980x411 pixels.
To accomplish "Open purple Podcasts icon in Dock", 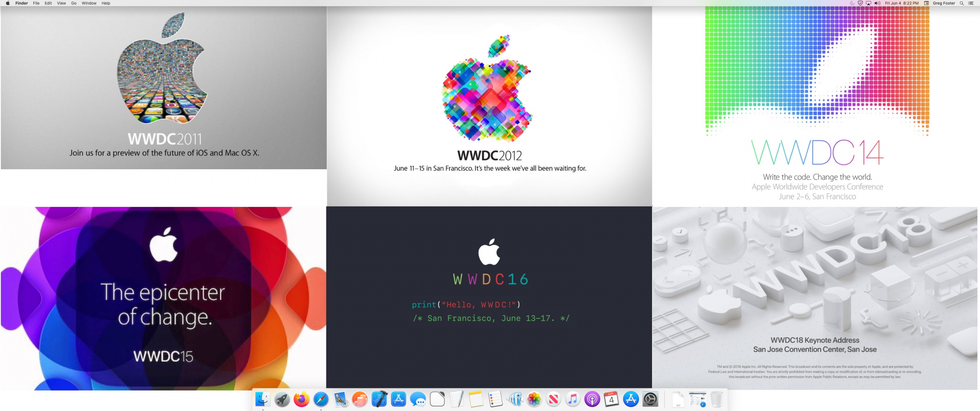I will [x=592, y=399].
